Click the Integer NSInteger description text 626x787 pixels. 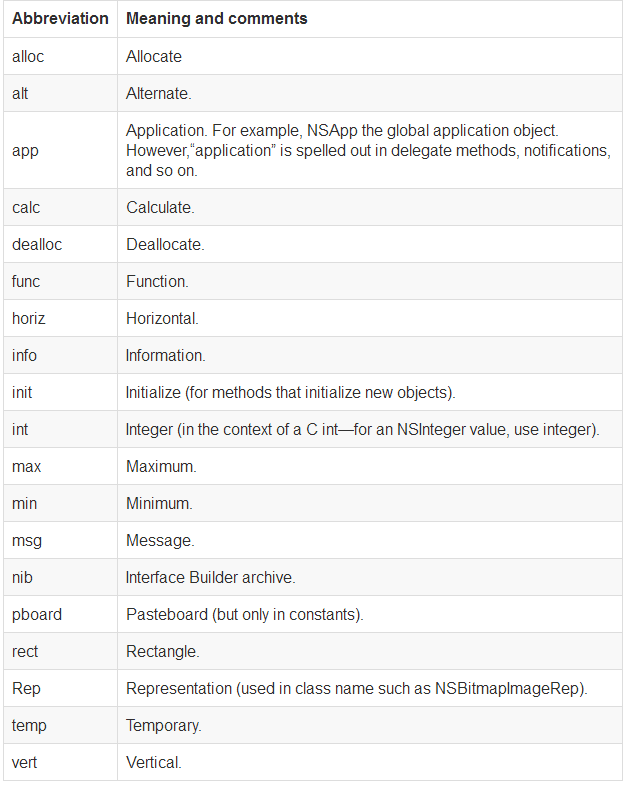pyautogui.click(x=362, y=429)
